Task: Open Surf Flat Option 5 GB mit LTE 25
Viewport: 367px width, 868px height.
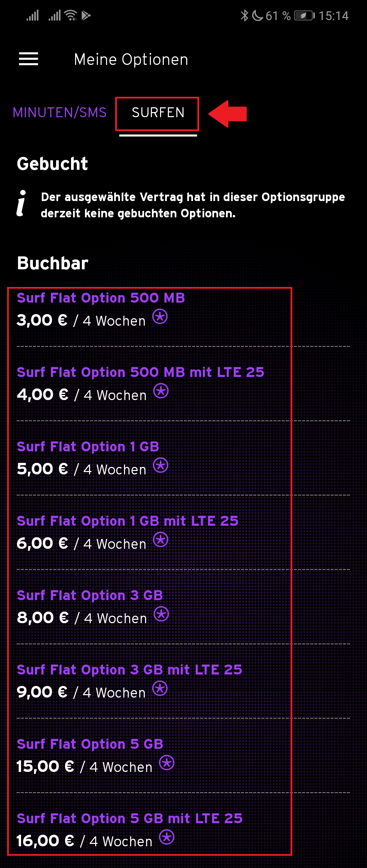Action: (x=129, y=819)
